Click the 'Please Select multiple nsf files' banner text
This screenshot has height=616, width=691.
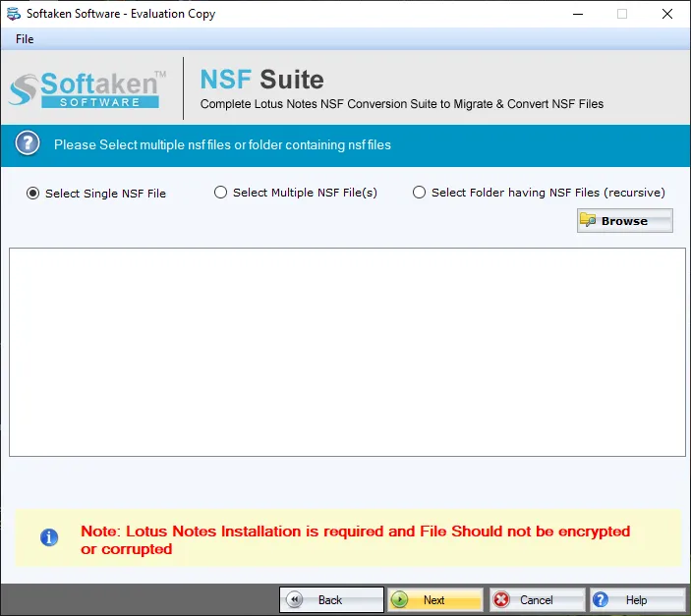(222, 145)
